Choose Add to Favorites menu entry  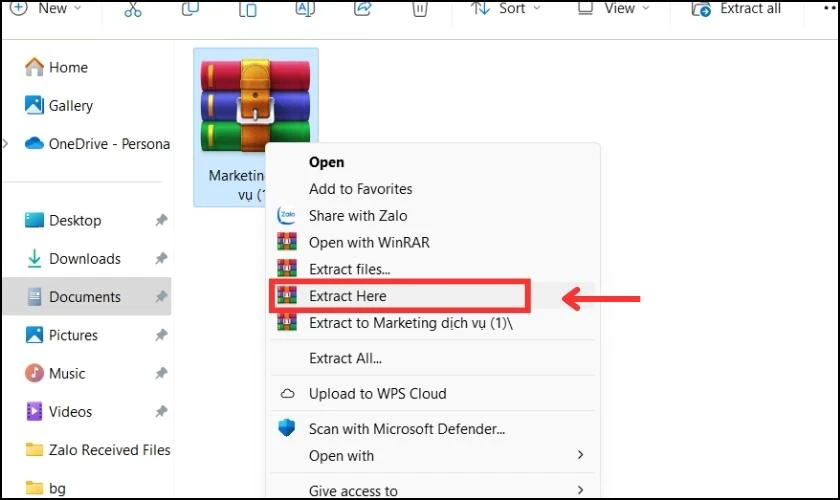tap(433, 189)
